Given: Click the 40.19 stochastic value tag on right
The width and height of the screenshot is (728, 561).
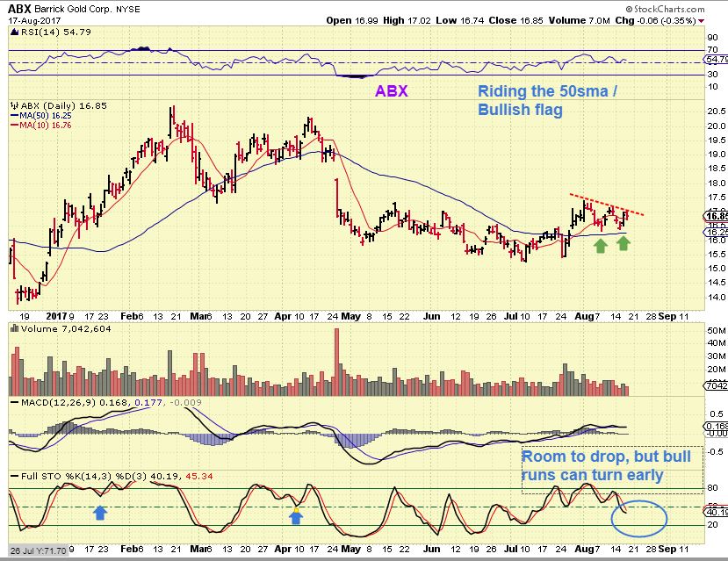Looking at the screenshot, I should click(716, 513).
